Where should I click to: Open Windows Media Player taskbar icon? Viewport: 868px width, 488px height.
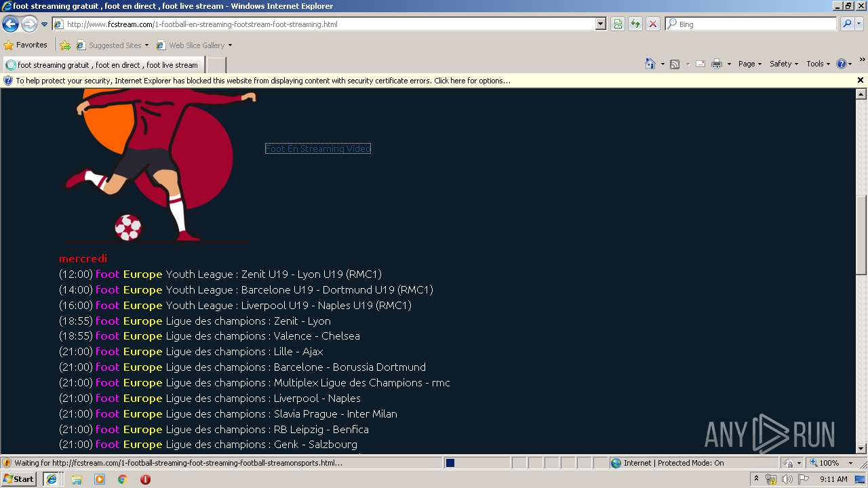click(x=100, y=479)
